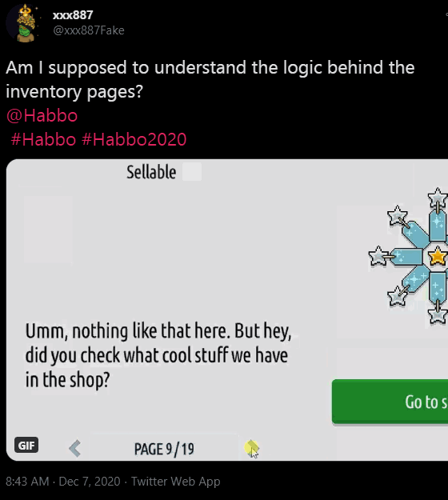
Task: Click the PAGE 9 / 19 indicator
Action: (x=164, y=449)
